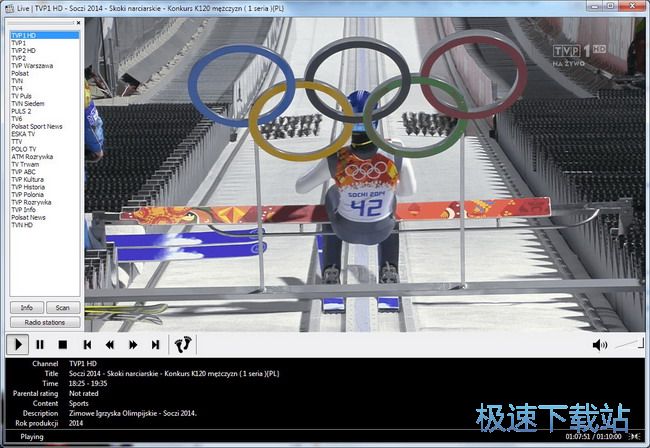This screenshot has height=448, width=650.
Task: Open the Info button
Action: coord(27,308)
